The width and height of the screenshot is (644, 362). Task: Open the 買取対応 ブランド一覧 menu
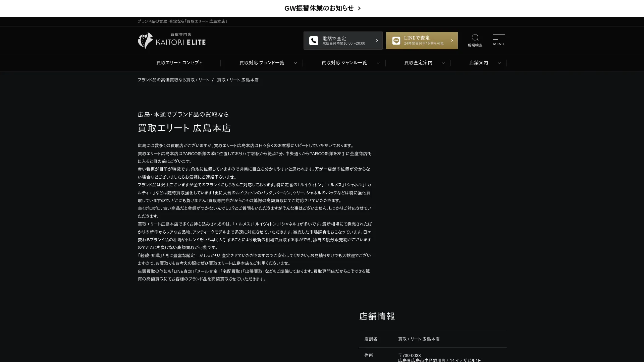tap(262, 63)
